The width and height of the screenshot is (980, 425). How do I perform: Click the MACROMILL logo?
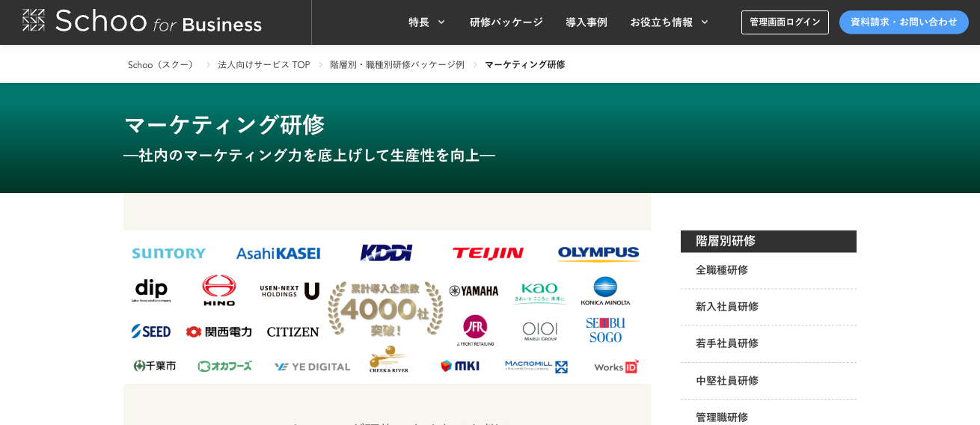pyautogui.click(x=536, y=366)
